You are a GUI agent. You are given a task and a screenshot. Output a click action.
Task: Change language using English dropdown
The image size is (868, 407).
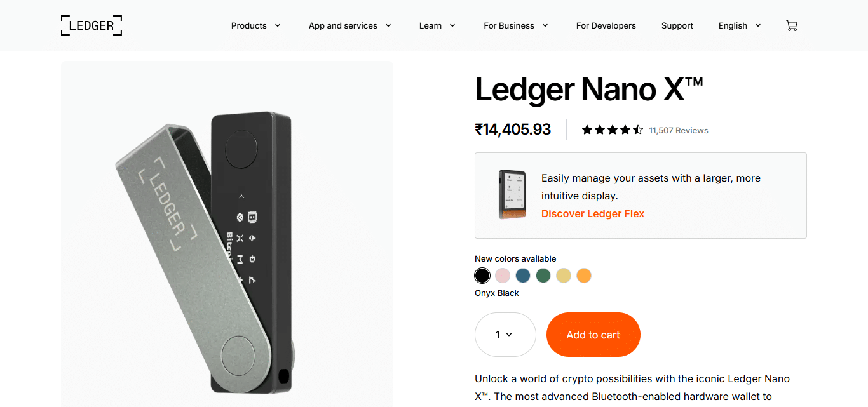point(739,26)
